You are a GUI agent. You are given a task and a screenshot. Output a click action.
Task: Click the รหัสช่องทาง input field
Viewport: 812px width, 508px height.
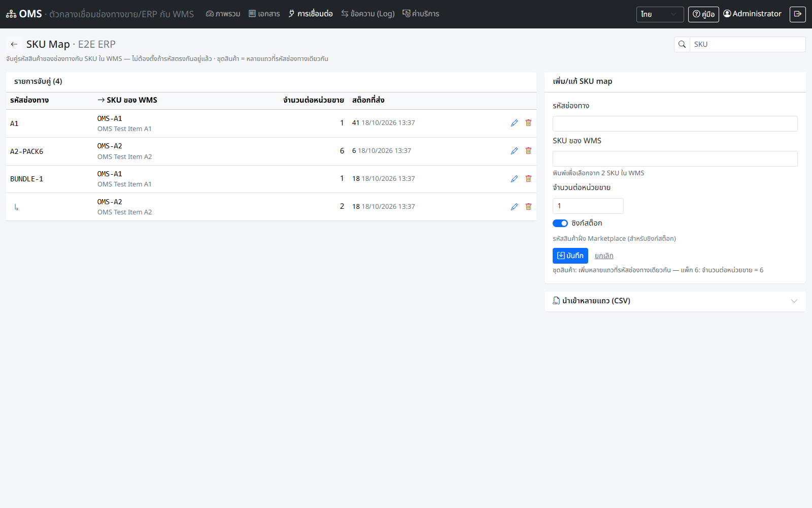675,123
